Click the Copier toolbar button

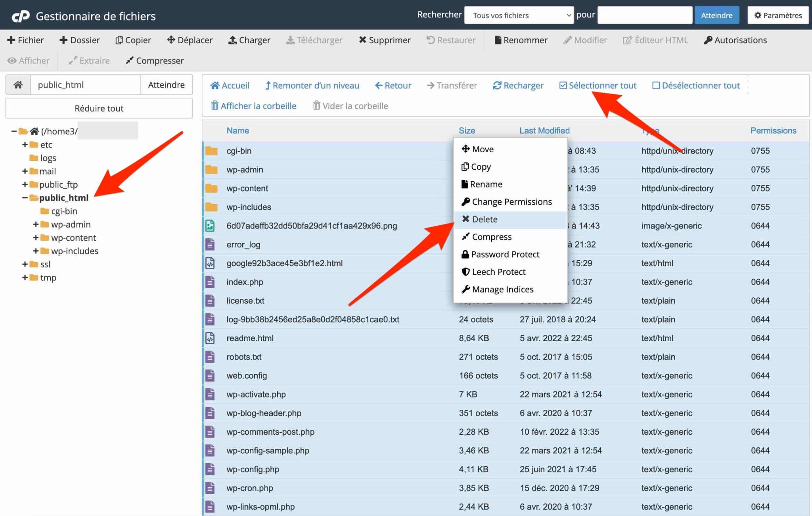[x=133, y=40]
